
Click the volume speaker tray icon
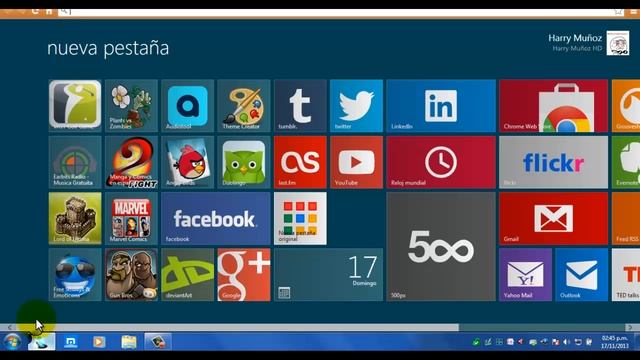coord(567,342)
